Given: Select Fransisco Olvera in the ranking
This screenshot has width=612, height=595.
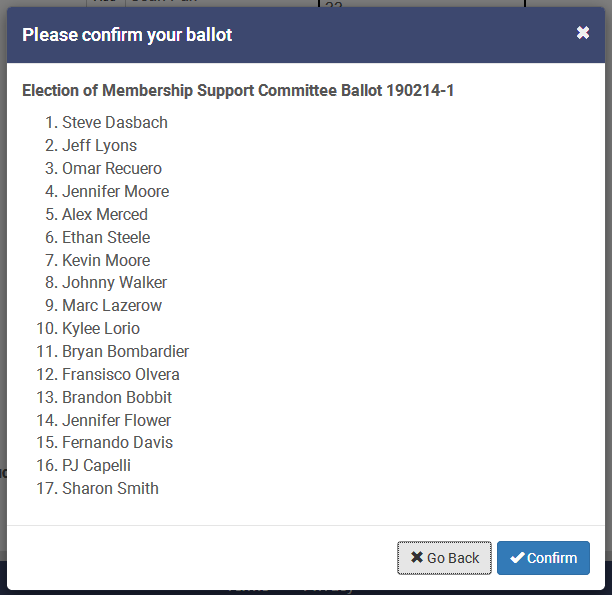Looking at the screenshot, I should pos(121,375).
